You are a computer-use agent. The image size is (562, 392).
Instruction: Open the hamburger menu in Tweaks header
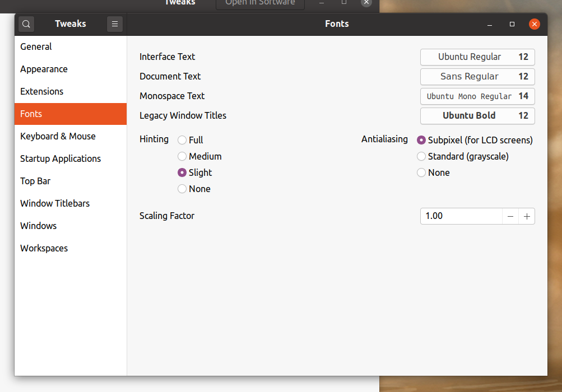[114, 24]
